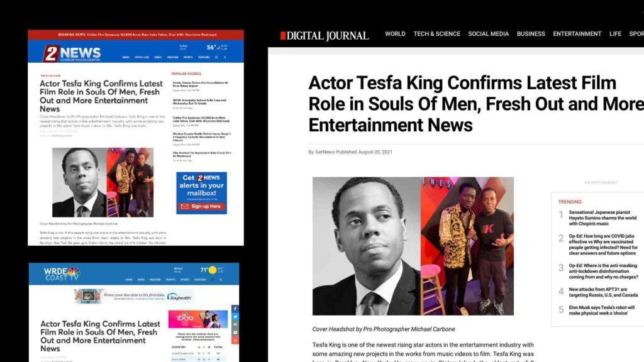The height and width of the screenshot is (362, 644).
Task: Click the Digital Journal logo
Action: tap(325, 36)
